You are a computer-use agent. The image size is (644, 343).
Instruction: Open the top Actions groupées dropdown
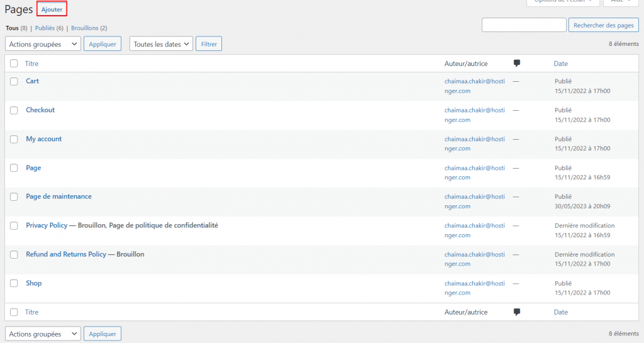[43, 44]
